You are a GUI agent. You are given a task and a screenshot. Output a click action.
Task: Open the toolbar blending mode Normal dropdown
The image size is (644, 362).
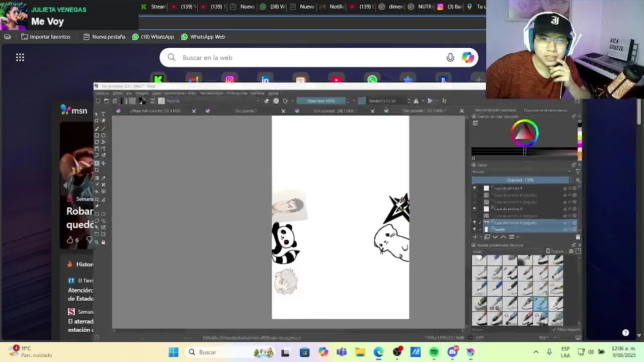pos(213,101)
